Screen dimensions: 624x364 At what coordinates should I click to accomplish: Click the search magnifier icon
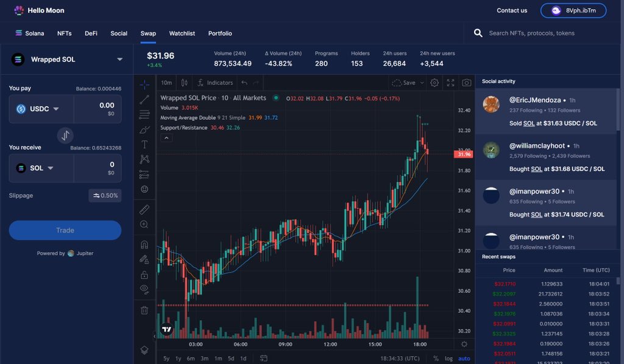478,33
